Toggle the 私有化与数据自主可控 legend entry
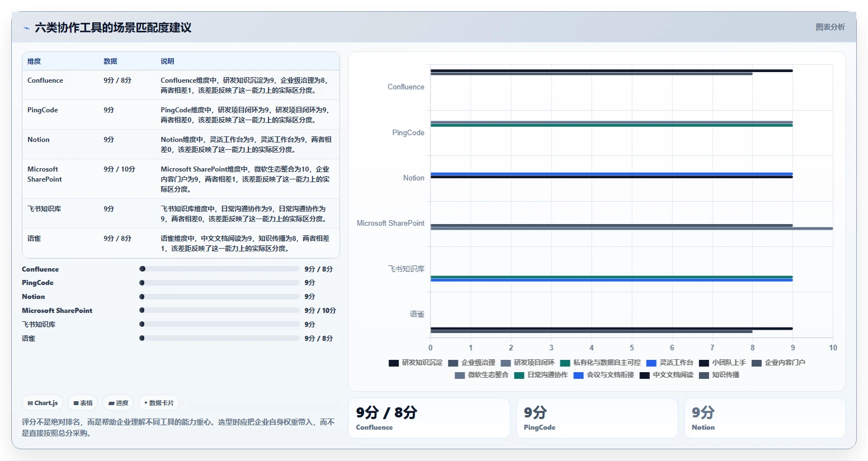This screenshot has width=868, height=461. coord(600,363)
